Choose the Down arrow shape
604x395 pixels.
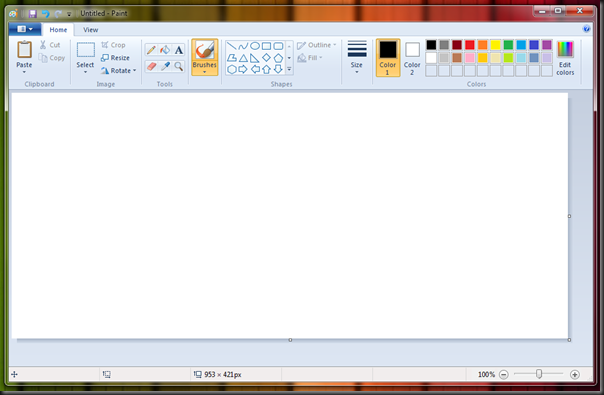[x=278, y=69]
